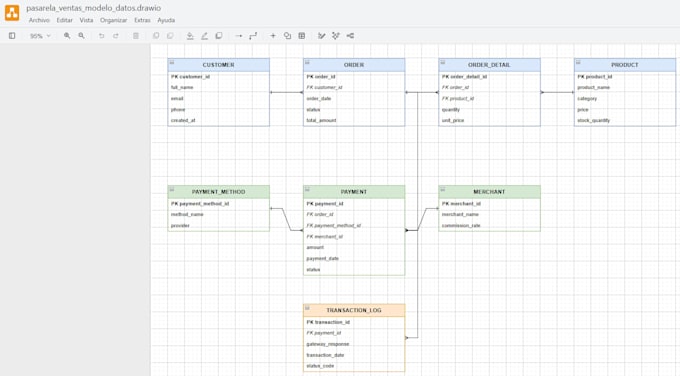
Task: Select the 'total_amount' row
Action: click(x=354, y=121)
